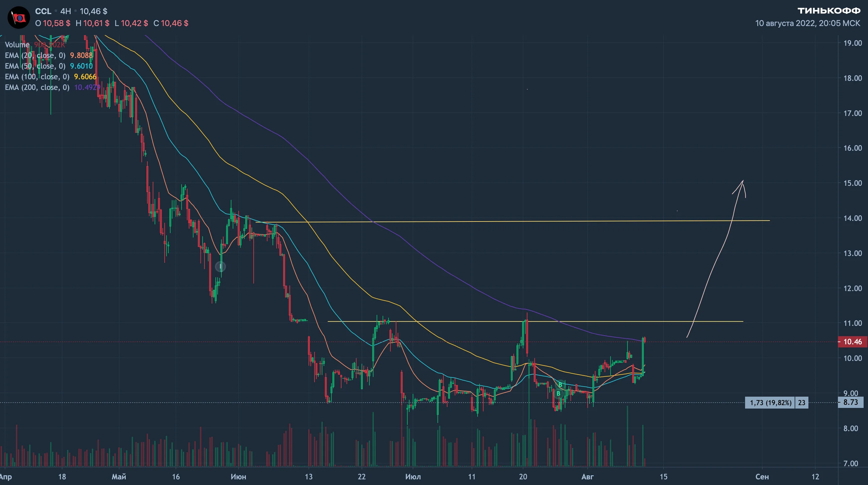Click the 23 bars count label

point(802,403)
